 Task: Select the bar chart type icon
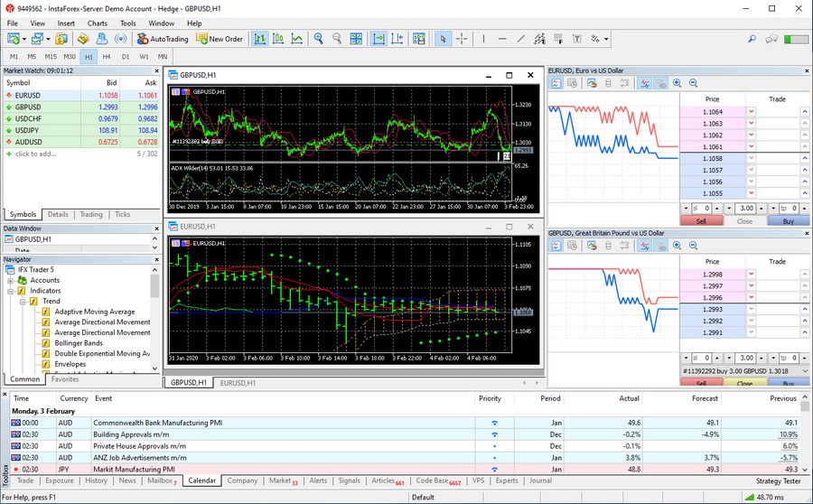point(260,39)
